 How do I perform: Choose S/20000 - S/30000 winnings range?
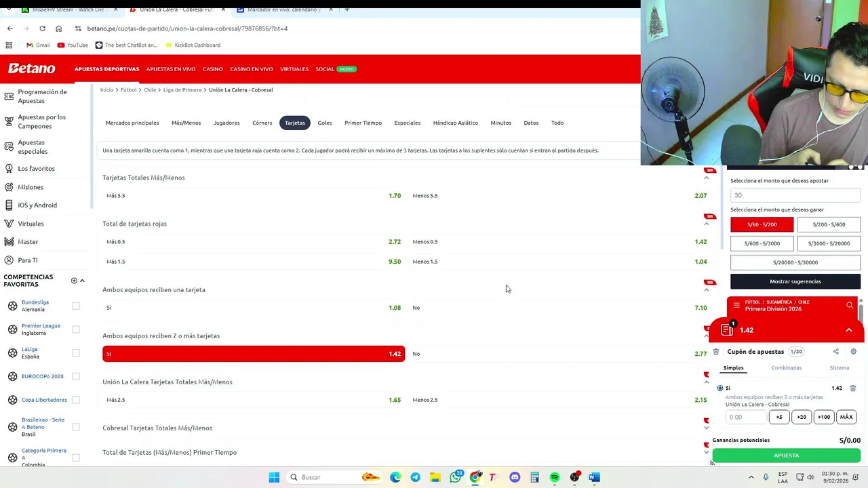pos(795,262)
